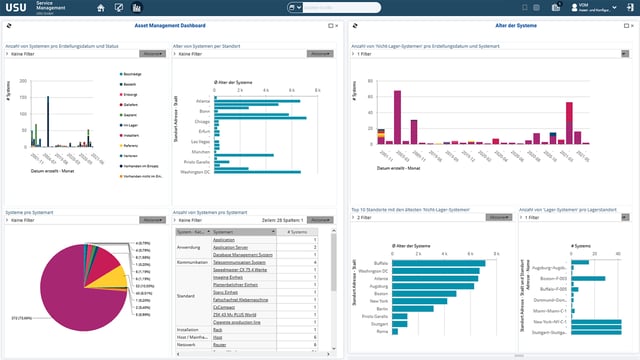Image resolution: width=640 pixels, height=360 pixels.
Task: Click the logout icon
Action: pyautogui.click(x=630, y=7)
